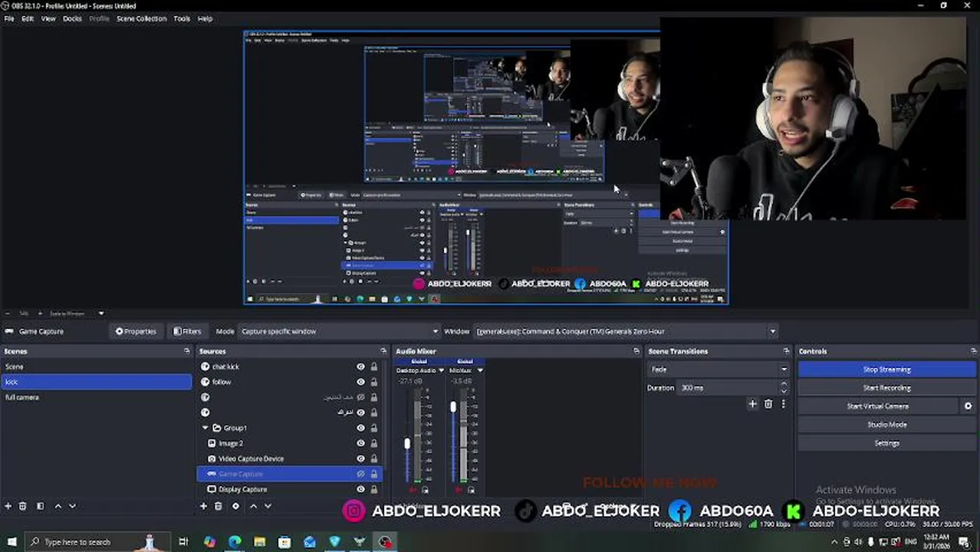Image resolution: width=980 pixels, height=552 pixels.
Task: Unmute the Mic/Aux speaker icon
Action: click(460, 490)
